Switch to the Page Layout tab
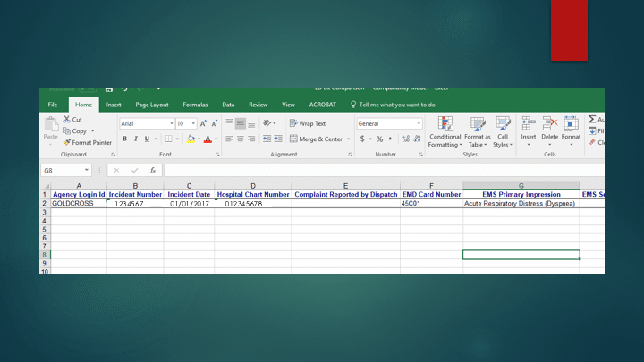The width and height of the screenshot is (644, 362). point(151,105)
